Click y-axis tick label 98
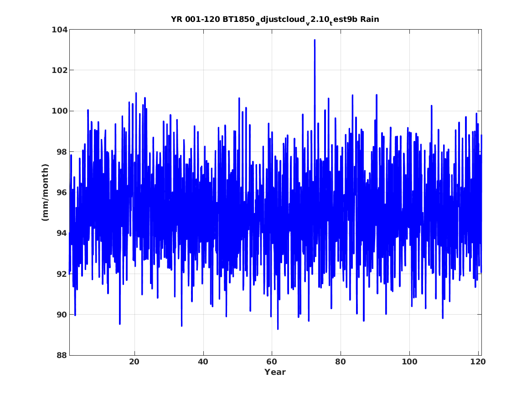The width and height of the screenshot is (532, 399). (62, 152)
